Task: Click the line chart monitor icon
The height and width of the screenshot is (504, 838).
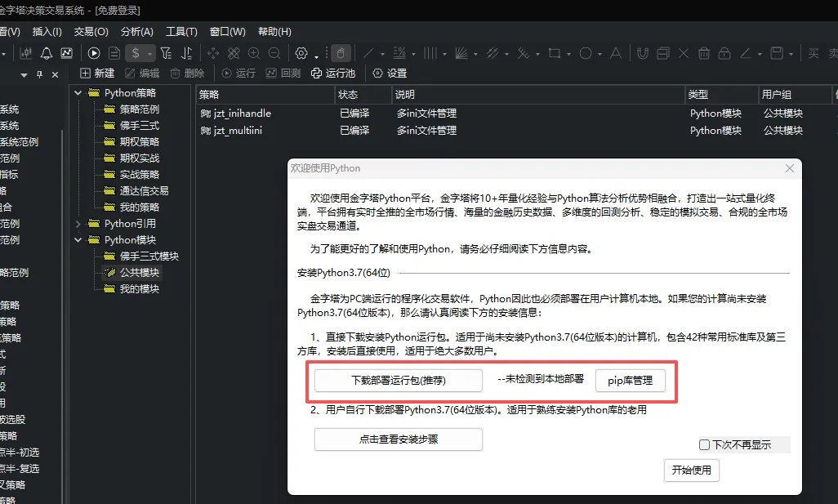Action: (67, 53)
